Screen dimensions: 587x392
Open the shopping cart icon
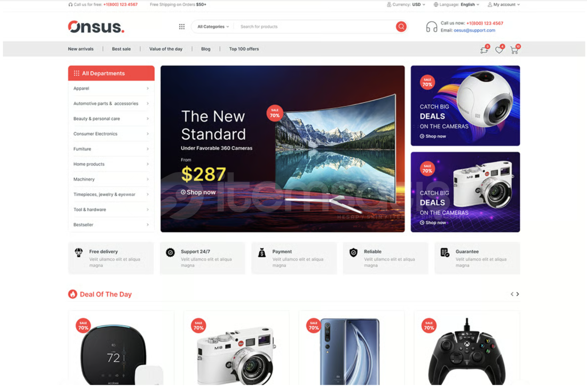(514, 50)
